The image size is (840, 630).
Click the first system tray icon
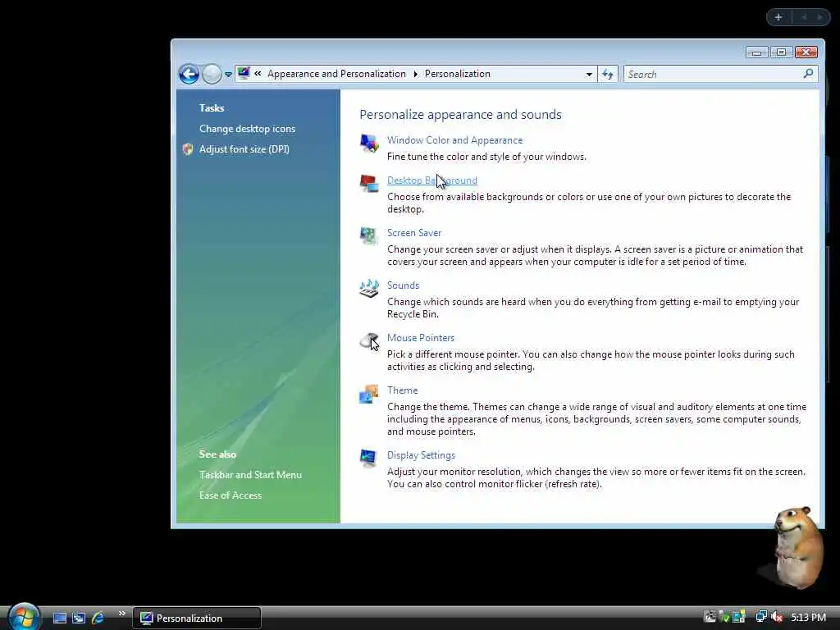tap(710, 617)
